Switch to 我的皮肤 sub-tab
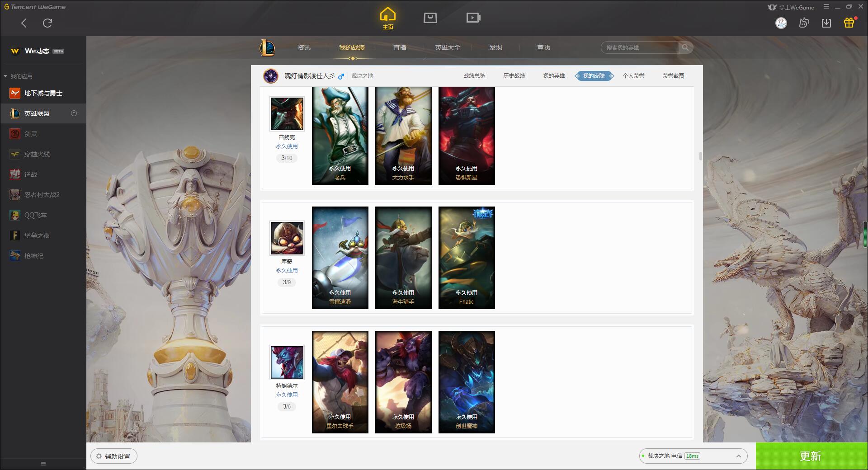Image resolution: width=868 pixels, height=470 pixels. click(594, 76)
